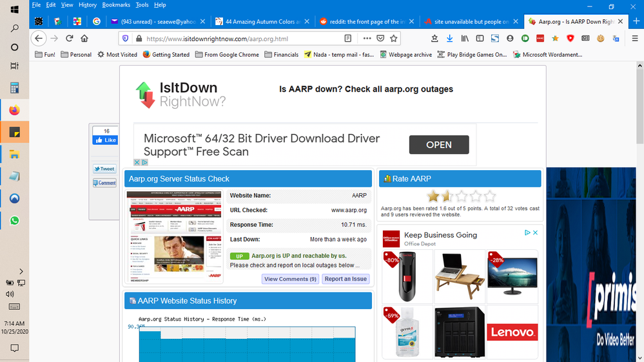Close the reddit tab
This screenshot has height=362, width=644.
pos(411,22)
